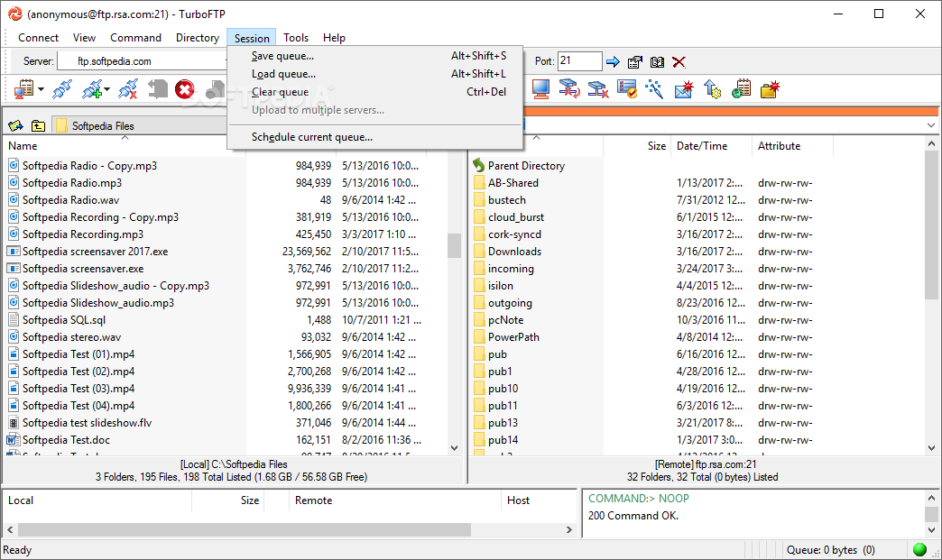The width and height of the screenshot is (942, 560).
Task: Click the queue Host column header
Action: tap(539, 500)
